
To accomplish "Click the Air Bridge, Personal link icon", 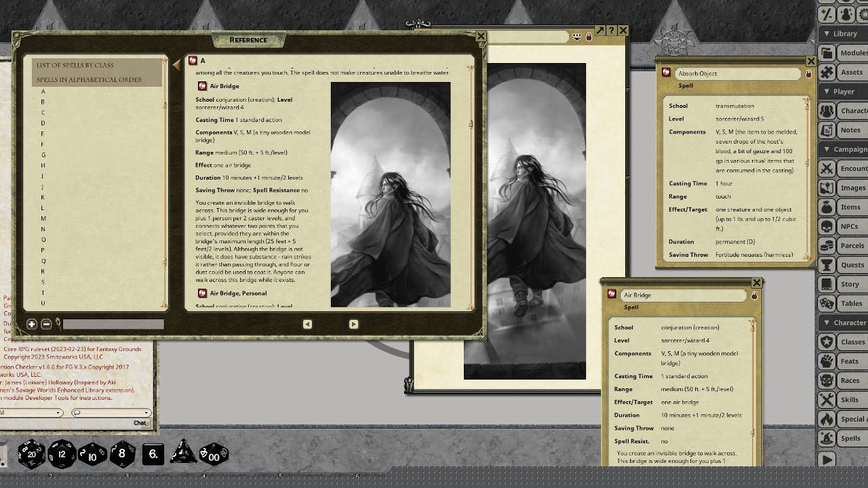I will (202, 293).
